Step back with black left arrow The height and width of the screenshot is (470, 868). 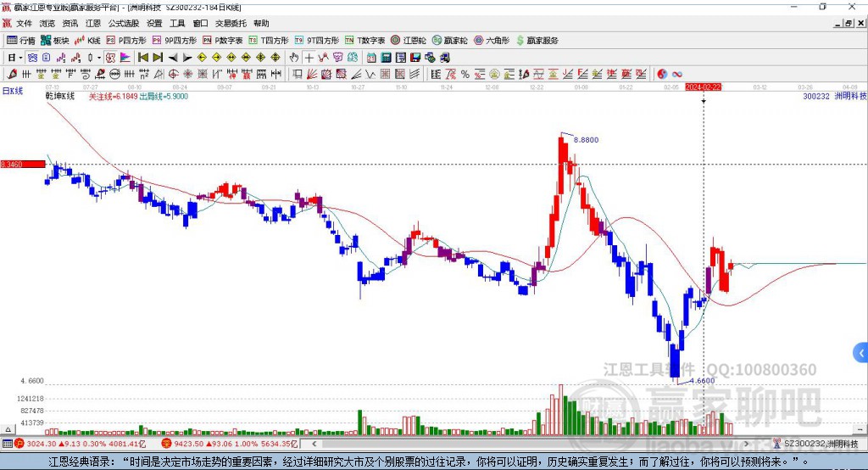pos(173,58)
